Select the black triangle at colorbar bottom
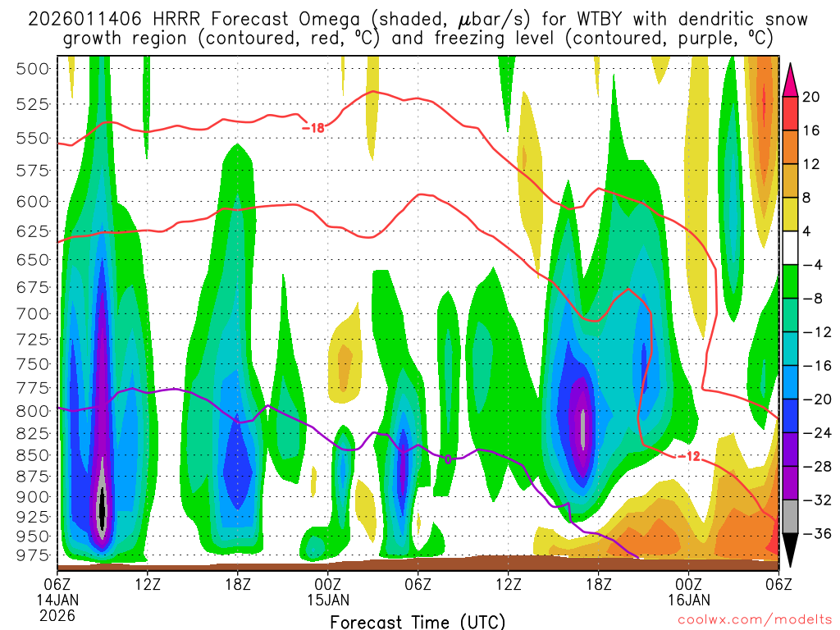Image resolution: width=840 pixels, height=630 pixels. [790, 550]
